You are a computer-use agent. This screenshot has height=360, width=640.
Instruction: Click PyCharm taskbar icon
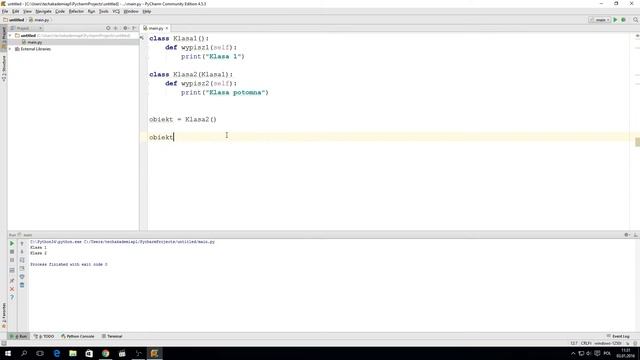(x=154, y=353)
